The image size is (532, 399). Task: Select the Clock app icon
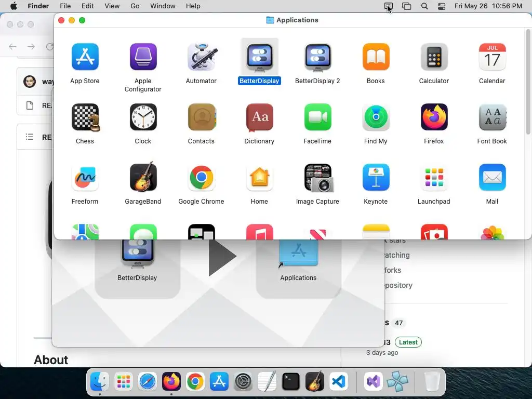tap(143, 117)
